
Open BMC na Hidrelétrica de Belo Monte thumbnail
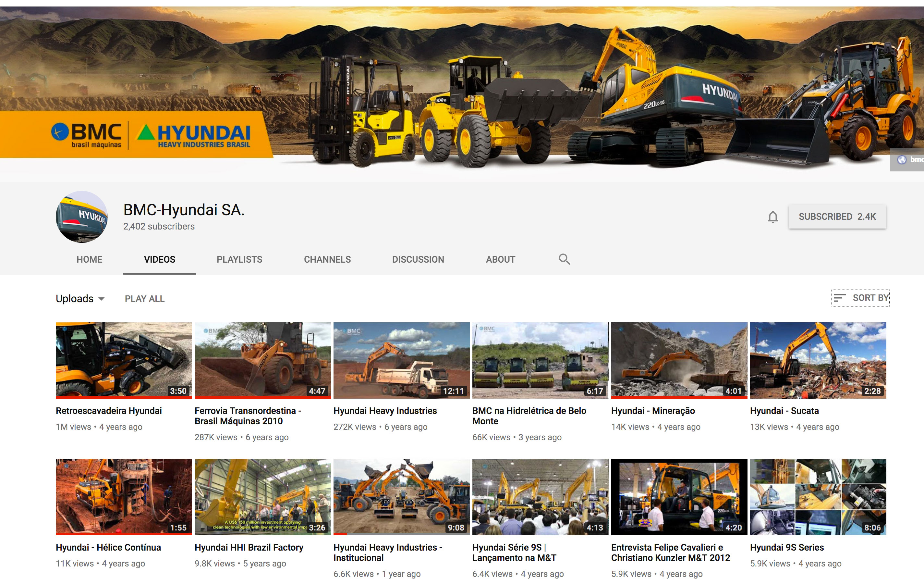[540, 360]
